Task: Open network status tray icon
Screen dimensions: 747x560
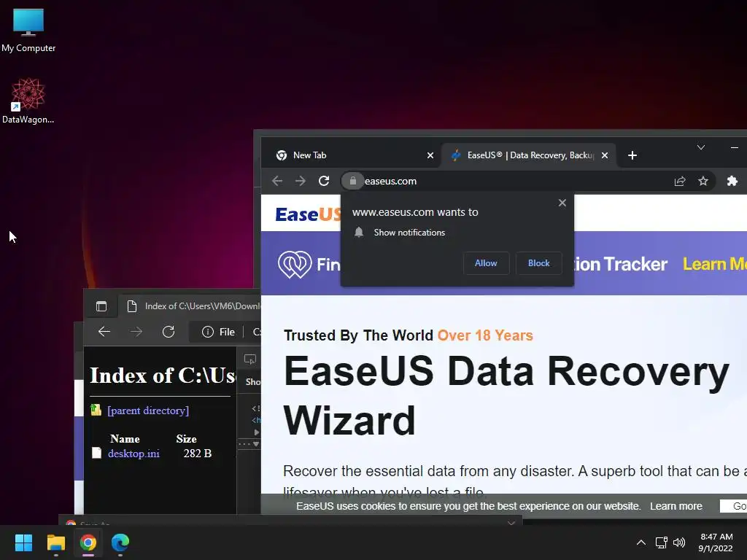Action: [661, 542]
